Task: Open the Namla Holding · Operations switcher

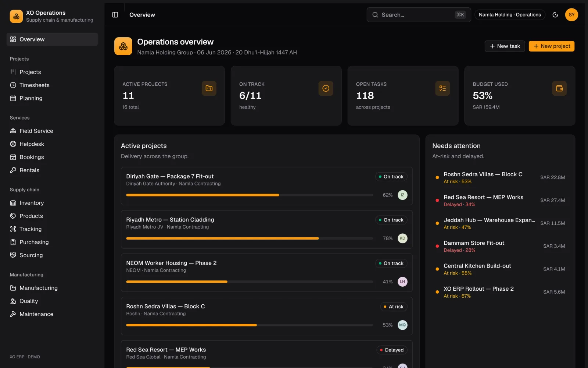Action: (x=510, y=15)
